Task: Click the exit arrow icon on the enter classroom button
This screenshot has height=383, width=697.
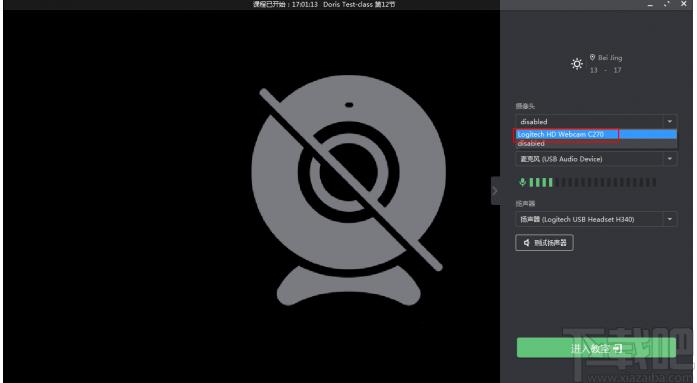Action: tap(617, 349)
